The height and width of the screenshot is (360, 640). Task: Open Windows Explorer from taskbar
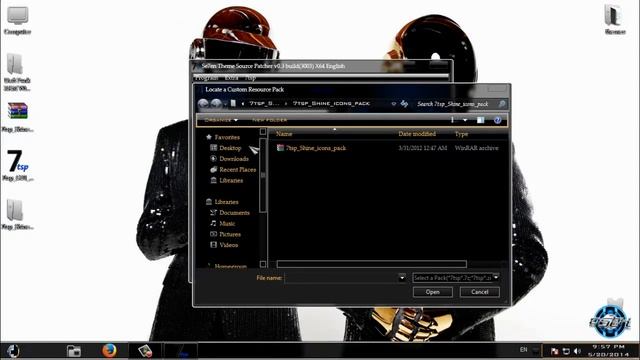tap(74, 351)
